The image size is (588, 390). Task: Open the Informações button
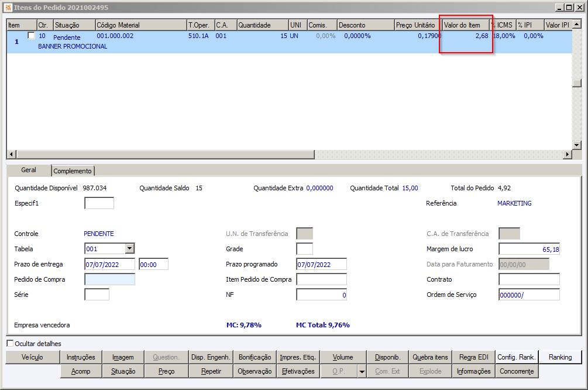coord(473,371)
